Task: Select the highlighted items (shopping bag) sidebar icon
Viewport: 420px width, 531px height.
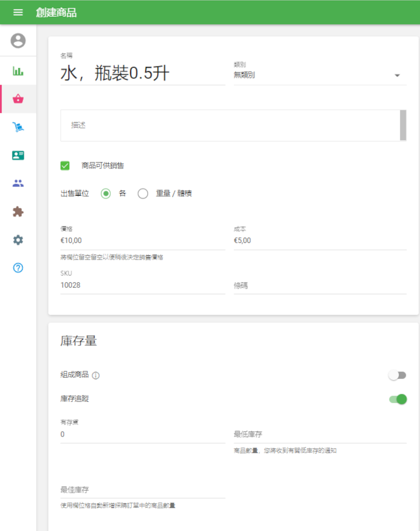Action: pyautogui.click(x=17, y=99)
